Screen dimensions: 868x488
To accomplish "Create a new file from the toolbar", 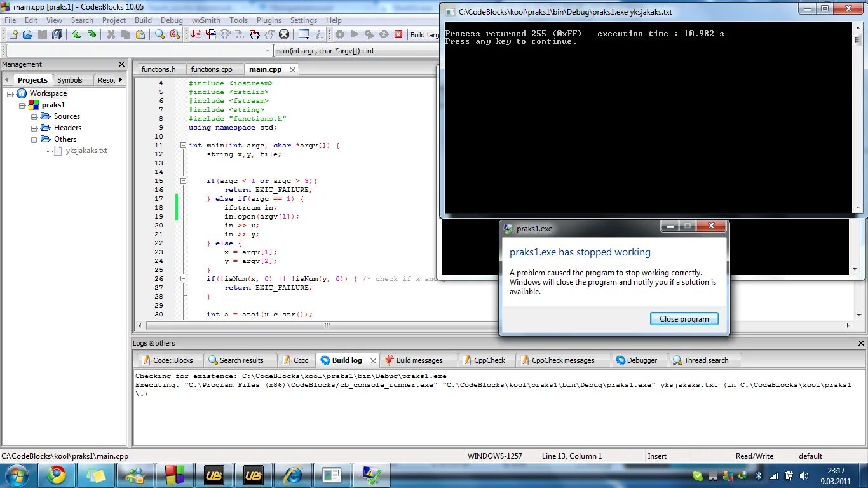I will point(13,34).
